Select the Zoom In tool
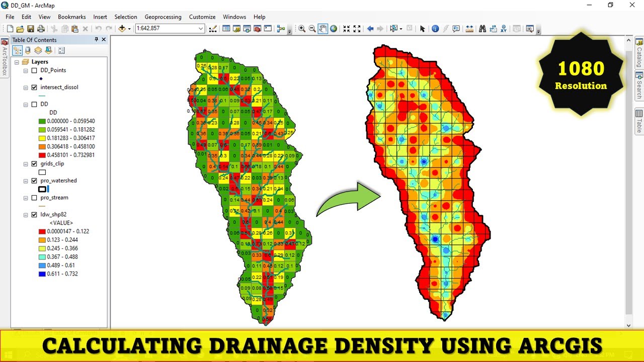Screen dimensions: 644x362 (302, 29)
